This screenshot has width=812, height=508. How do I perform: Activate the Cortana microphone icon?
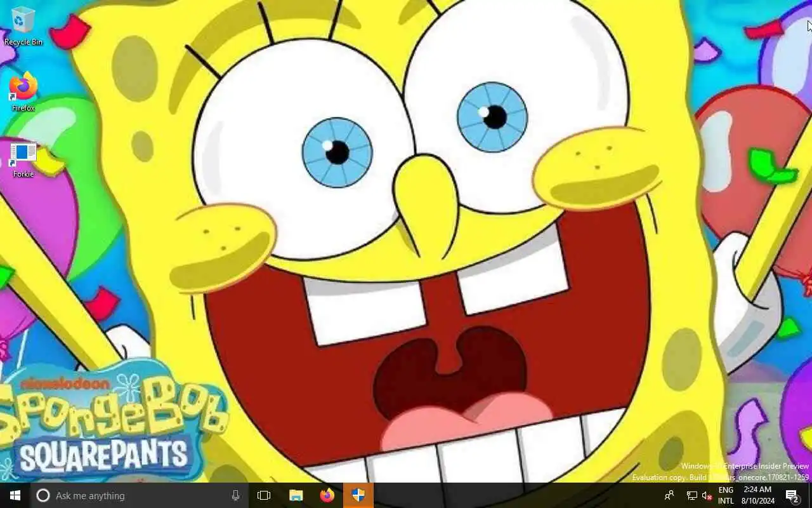[235, 495]
